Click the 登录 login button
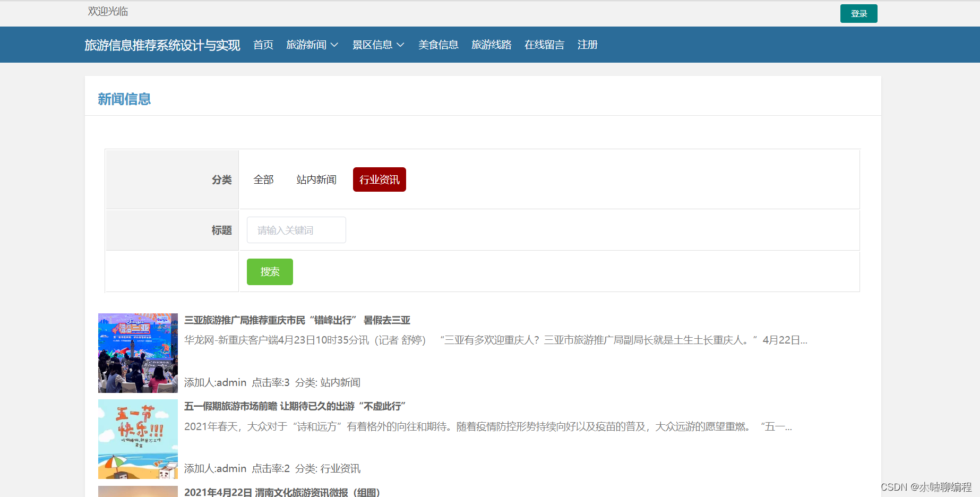980x497 pixels. pyautogui.click(x=858, y=14)
